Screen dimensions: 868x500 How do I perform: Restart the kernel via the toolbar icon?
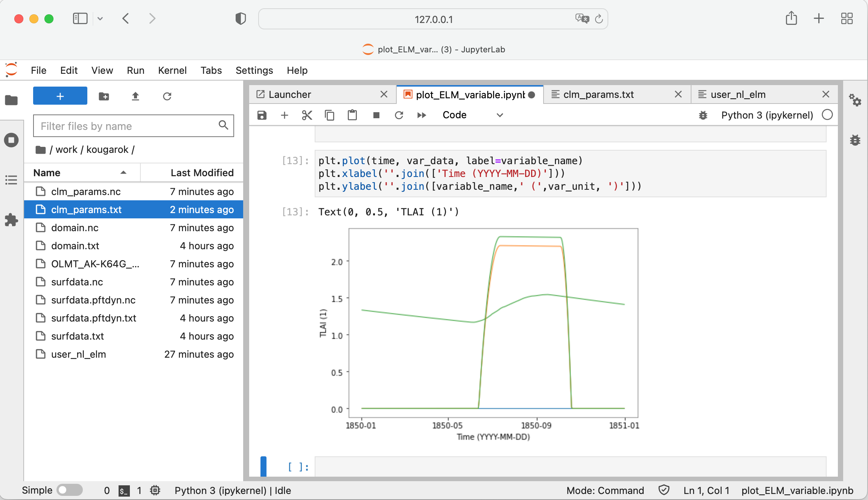tap(399, 115)
